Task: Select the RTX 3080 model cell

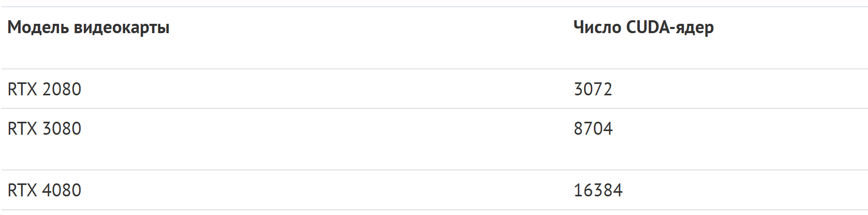Action: point(44,128)
